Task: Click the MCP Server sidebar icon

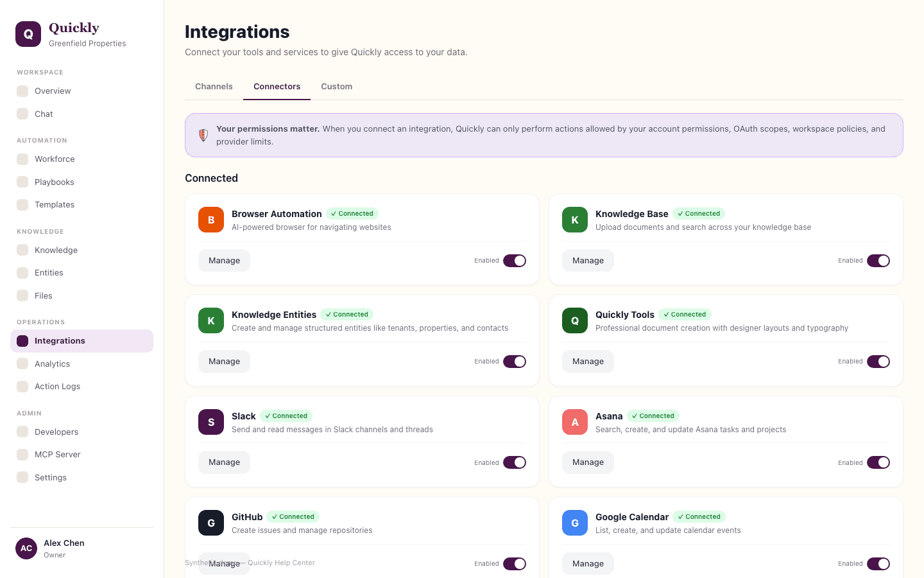Action: coord(22,455)
